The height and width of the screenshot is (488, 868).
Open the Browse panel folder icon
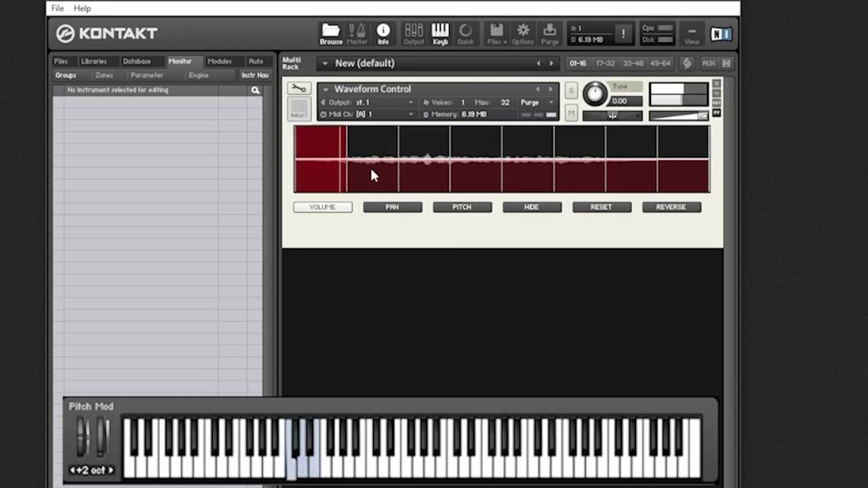point(331,33)
